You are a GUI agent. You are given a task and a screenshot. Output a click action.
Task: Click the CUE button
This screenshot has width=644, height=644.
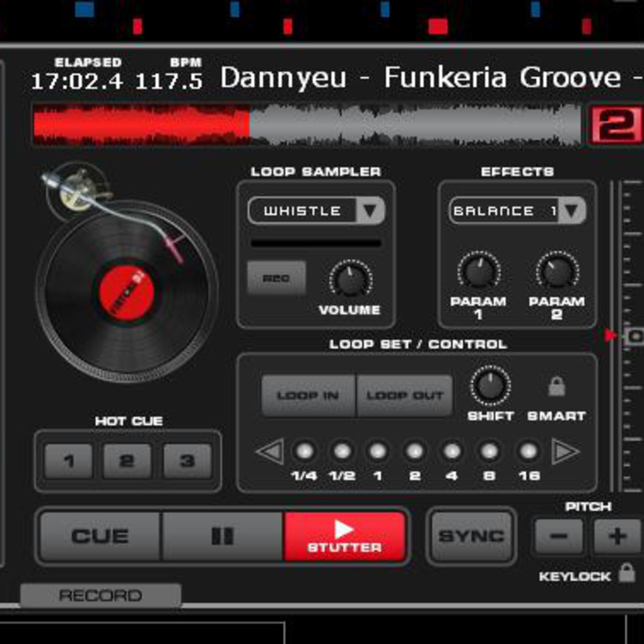(100, 536)
